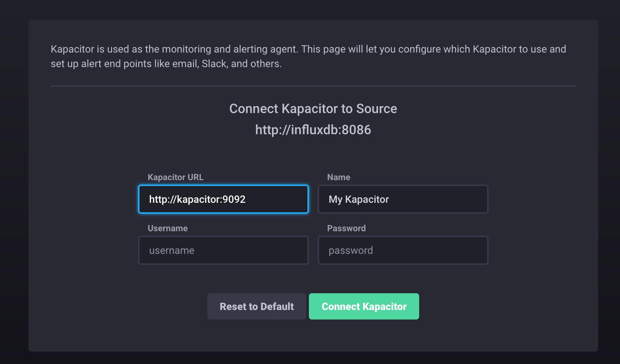This screenshot has height=364, width=620.
Task: Click the Name label above the field
Action: click(x=338, y=177)
